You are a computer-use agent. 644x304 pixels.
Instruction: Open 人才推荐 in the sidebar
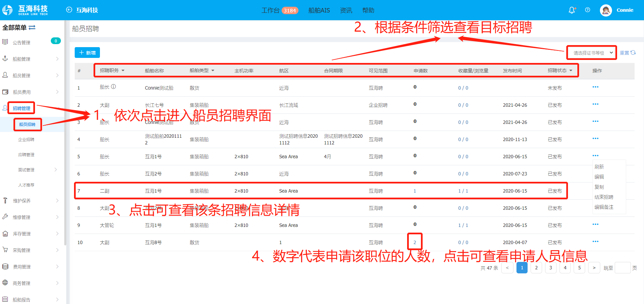click(x=26, y=185)
